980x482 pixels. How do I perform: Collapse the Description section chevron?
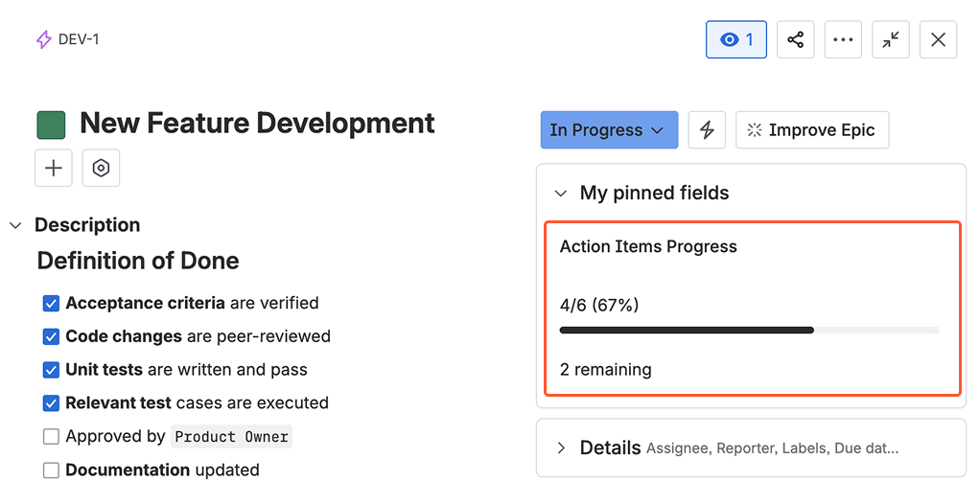[x=16, y=225]
